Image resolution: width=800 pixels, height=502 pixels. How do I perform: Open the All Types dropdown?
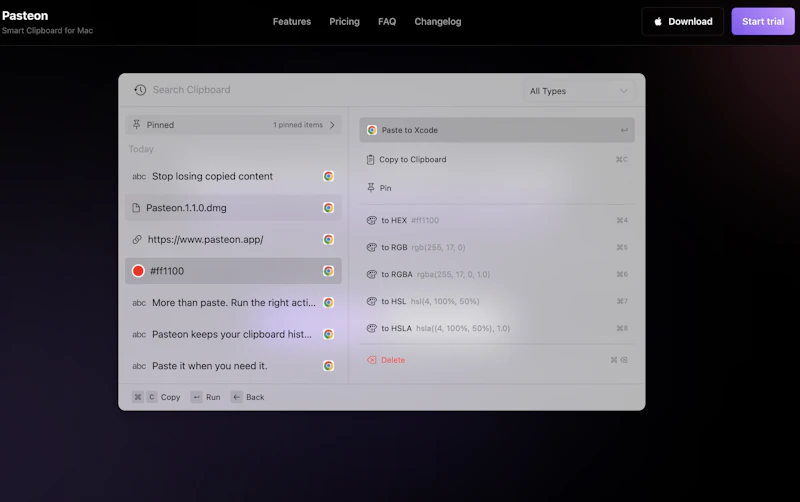pos(579,91)
